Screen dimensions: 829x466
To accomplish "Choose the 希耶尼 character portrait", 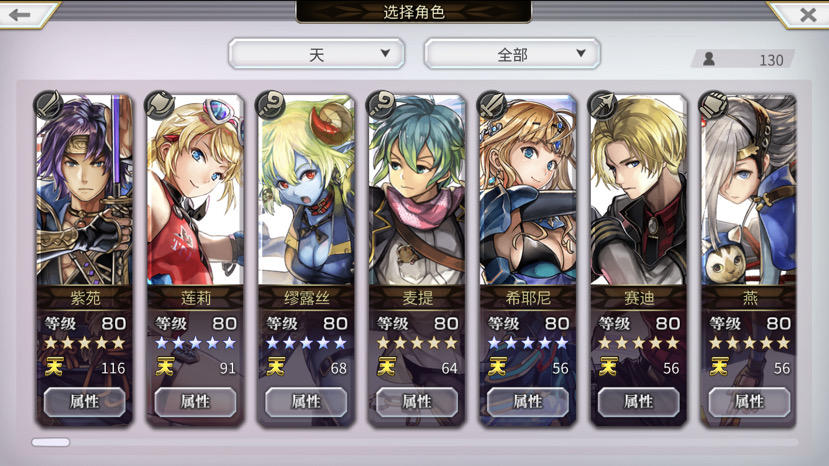I will [528, 190].
